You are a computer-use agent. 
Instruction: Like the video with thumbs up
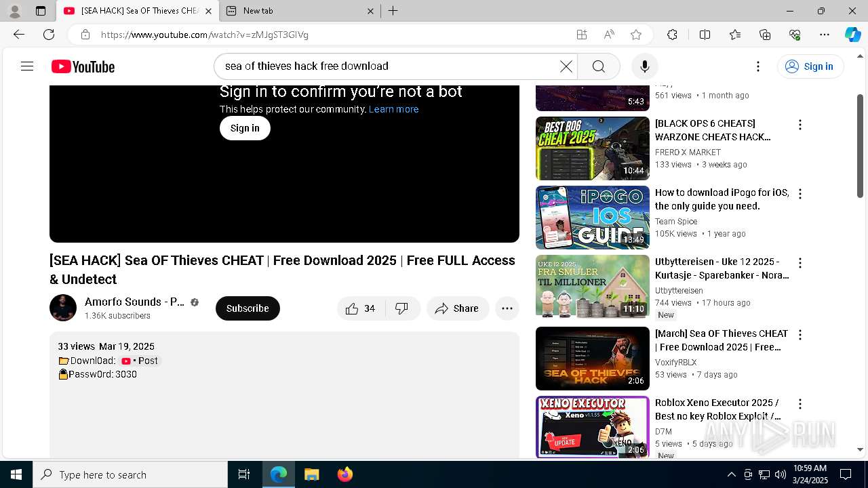tap(361, 308)
